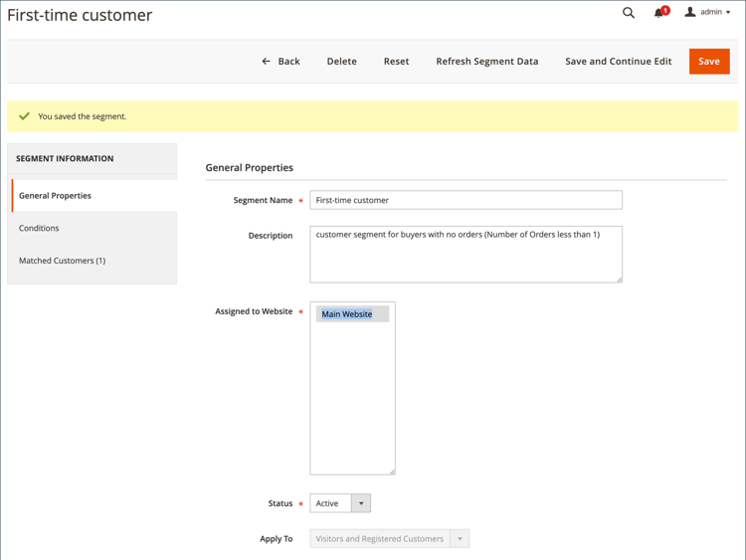Click the Reset button

click(396, 62)
